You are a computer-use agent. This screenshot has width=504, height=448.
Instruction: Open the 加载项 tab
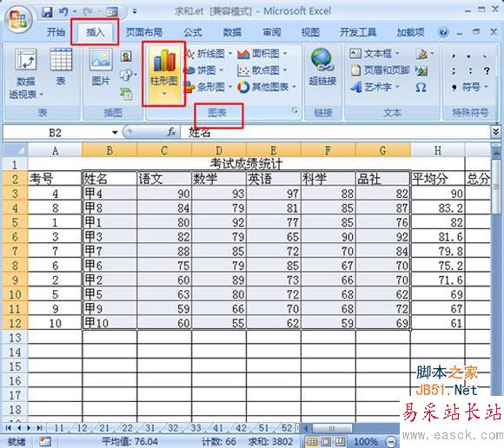click(410, 32)
